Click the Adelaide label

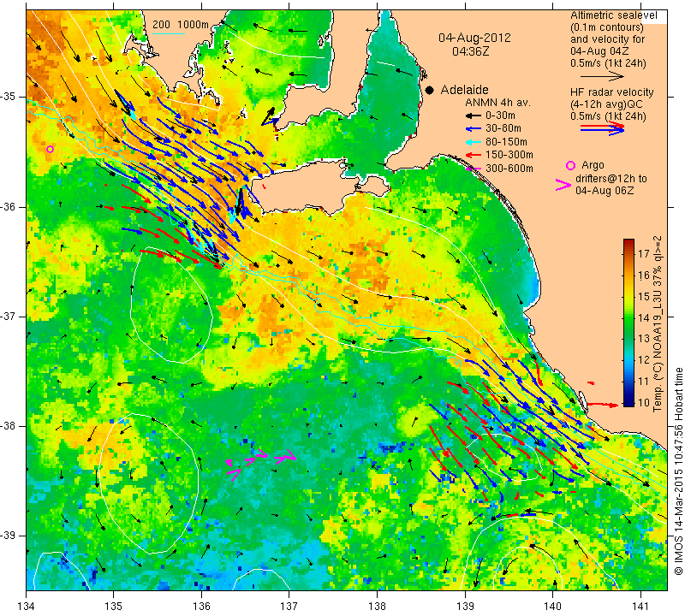point(464,90)
